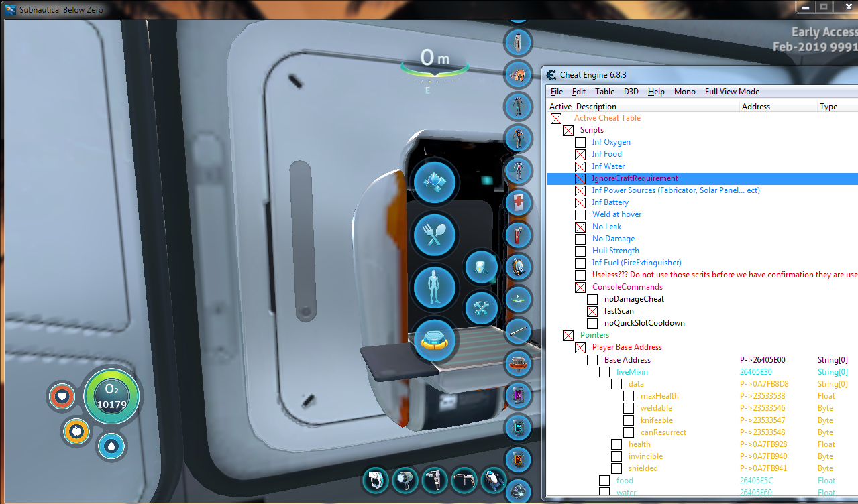Open the Sustenance fork-and-spoon fabricator category

435,234
